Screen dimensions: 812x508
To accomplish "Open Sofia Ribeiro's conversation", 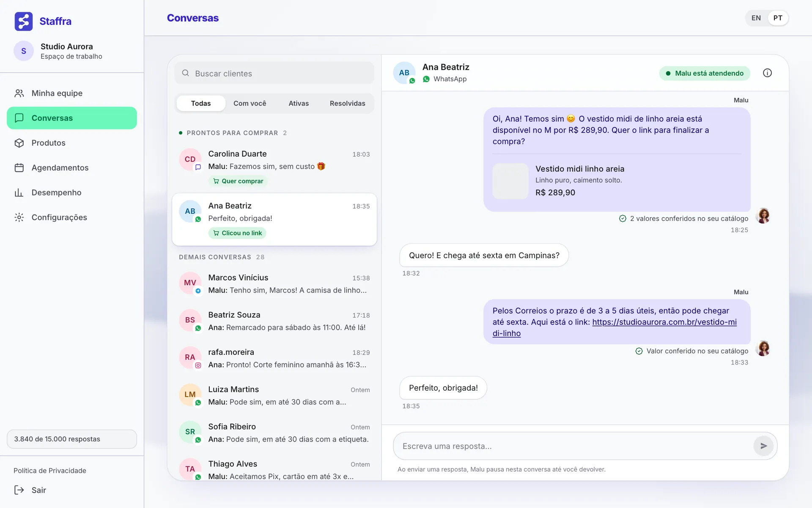I will (x=274, y=433).
